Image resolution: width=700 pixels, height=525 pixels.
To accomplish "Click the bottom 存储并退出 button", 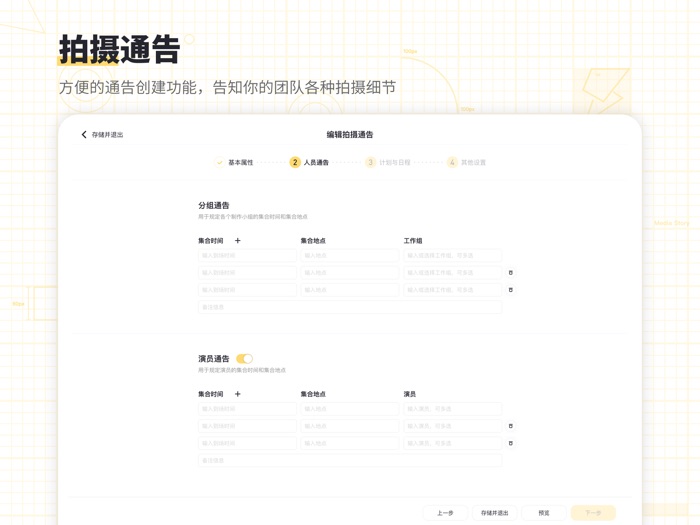I will [495, 513].
